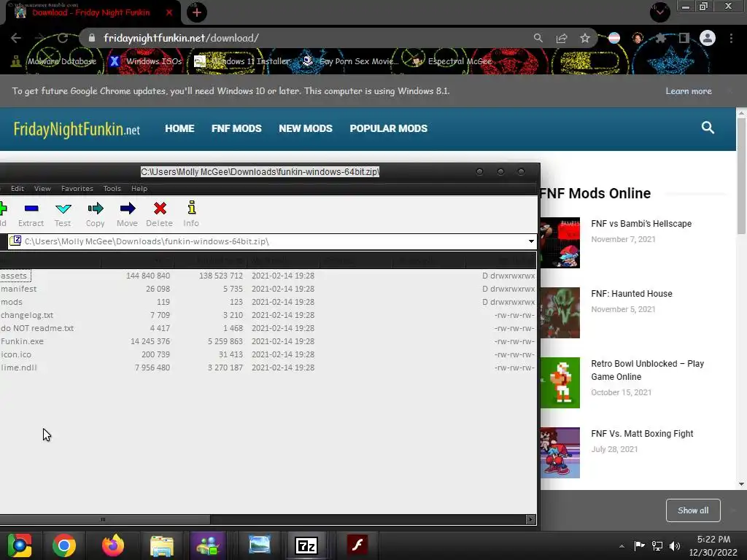Open the Flash taskbar application

[x=357, y=545]
